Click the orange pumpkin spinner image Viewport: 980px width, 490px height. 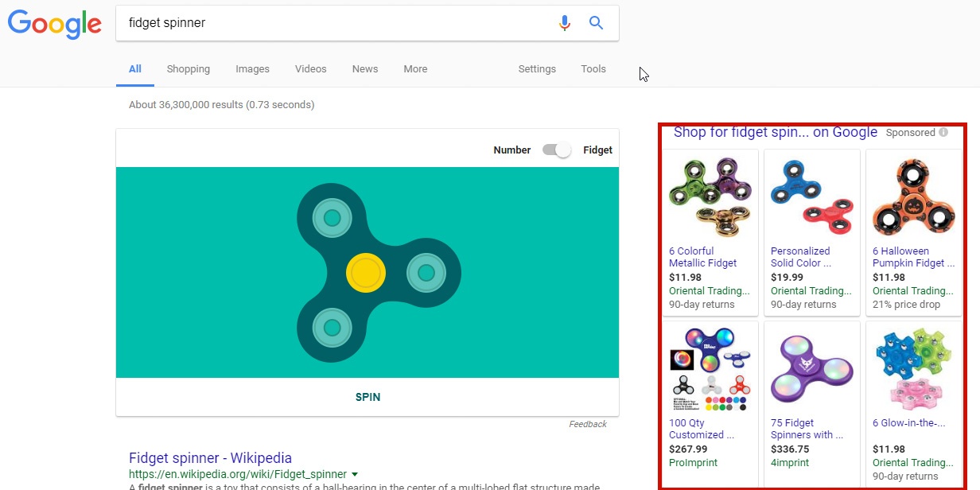(914, 197)
